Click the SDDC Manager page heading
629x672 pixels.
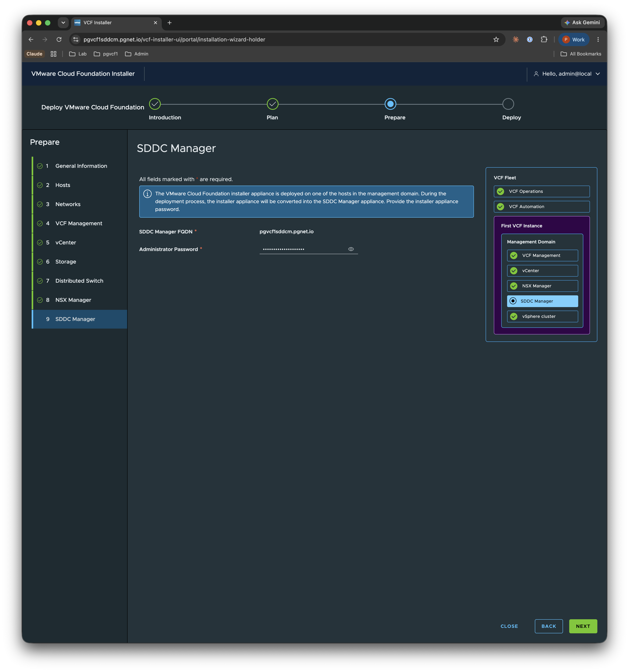[x=176, y=148]
